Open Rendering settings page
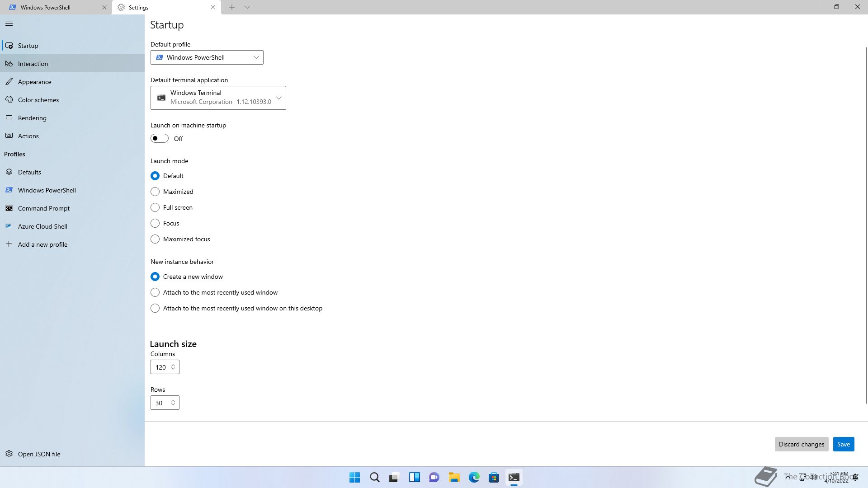The height and width of the screenshot is (488, 868). [x=72, y=118]
